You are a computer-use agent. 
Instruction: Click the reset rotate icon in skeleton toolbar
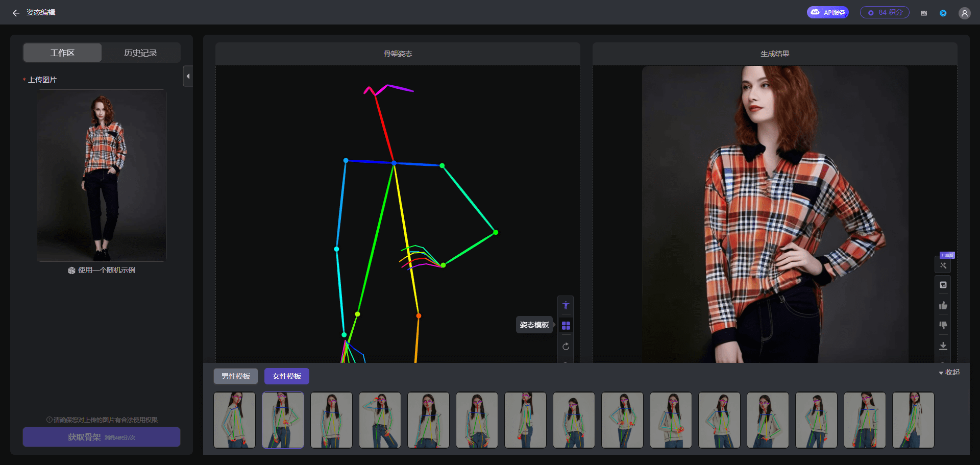coord(566,347)
